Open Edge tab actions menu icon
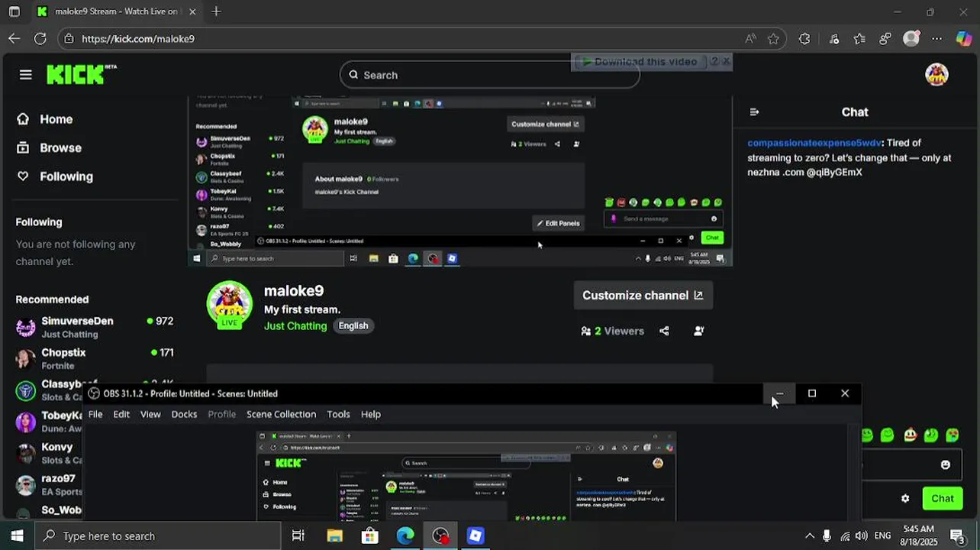The height and width of the screenshot is (550, 980). [14, 11]
